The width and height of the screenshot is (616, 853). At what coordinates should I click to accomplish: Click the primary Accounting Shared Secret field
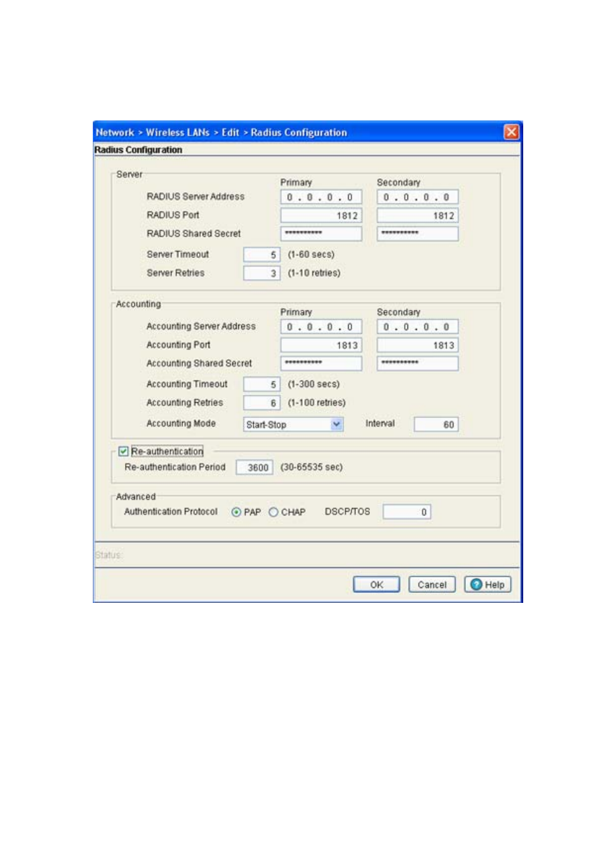321,363
